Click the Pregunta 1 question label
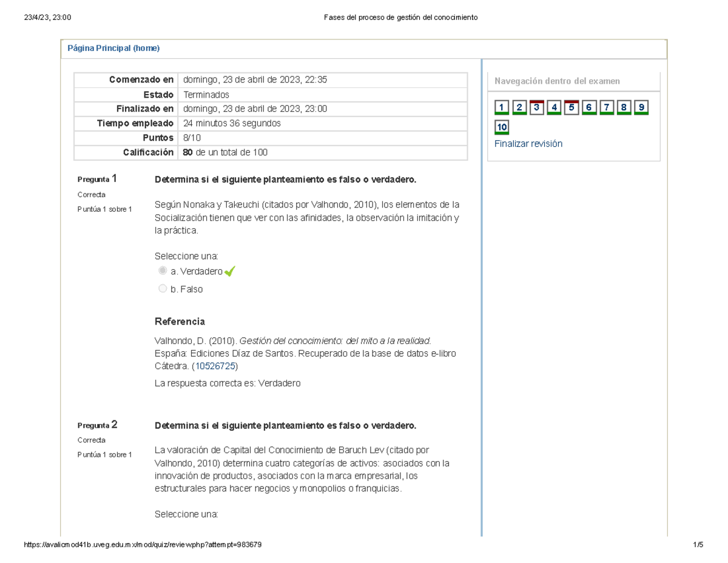Viewport: 728px width, 563px height. (97, 179)
